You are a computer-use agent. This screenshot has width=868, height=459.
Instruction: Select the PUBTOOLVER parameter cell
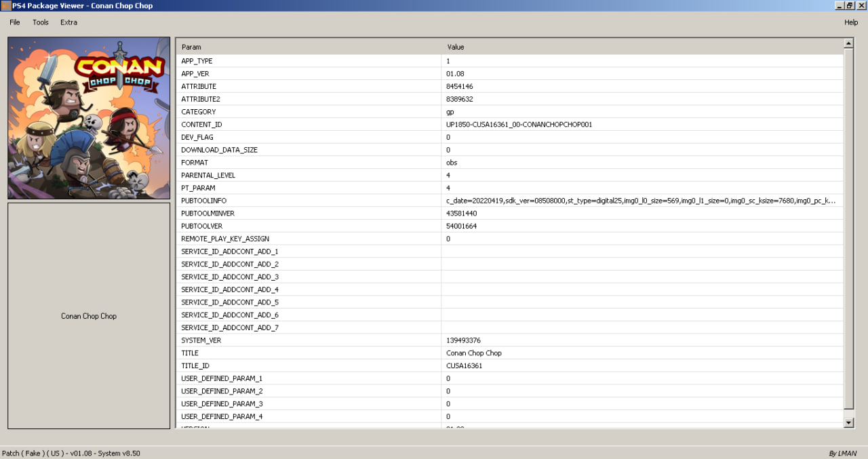(309, 226)
